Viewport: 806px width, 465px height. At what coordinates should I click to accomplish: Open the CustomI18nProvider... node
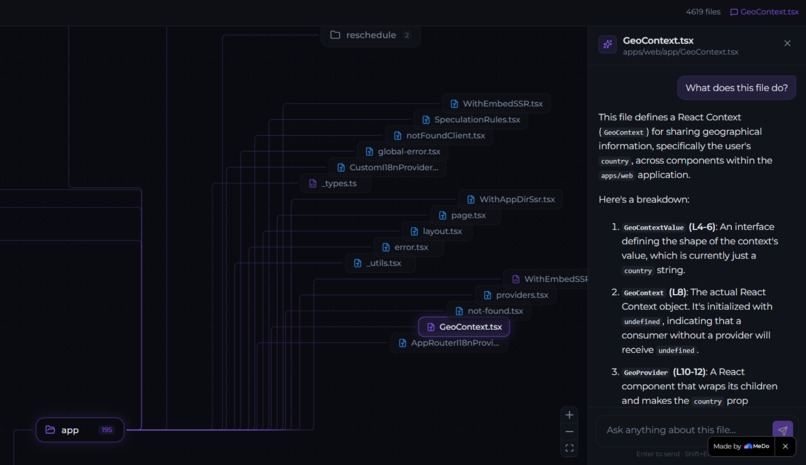pos(388,168)
